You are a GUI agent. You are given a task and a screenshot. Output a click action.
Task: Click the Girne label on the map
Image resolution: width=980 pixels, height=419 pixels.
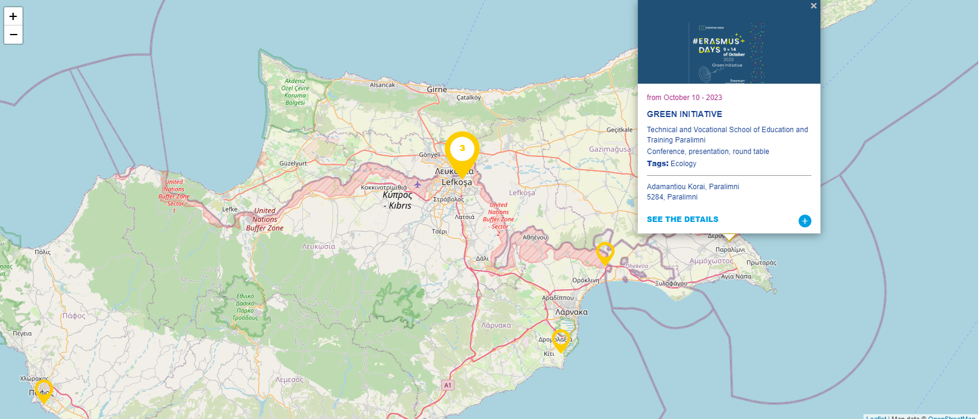tap(437, 89)
